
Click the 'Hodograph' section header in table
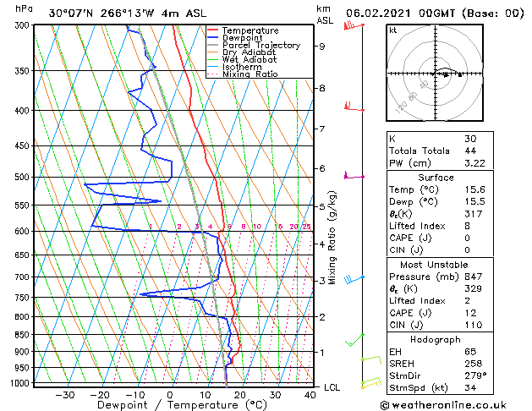tap(436, 339)
